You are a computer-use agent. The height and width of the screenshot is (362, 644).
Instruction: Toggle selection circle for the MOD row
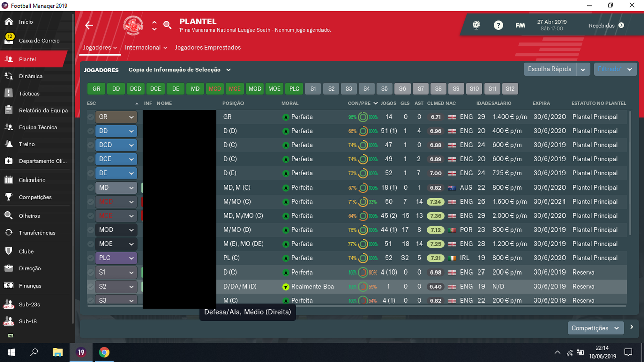[90, 230]
